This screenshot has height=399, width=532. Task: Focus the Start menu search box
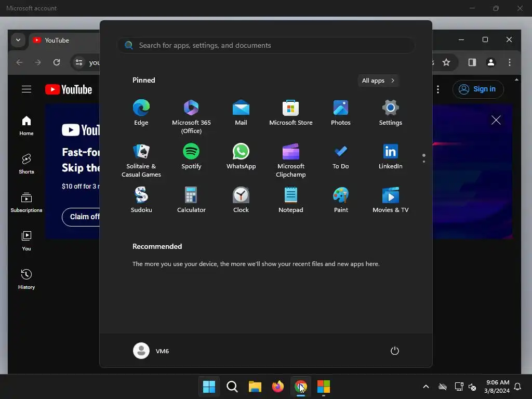click(x=266, y=46)
